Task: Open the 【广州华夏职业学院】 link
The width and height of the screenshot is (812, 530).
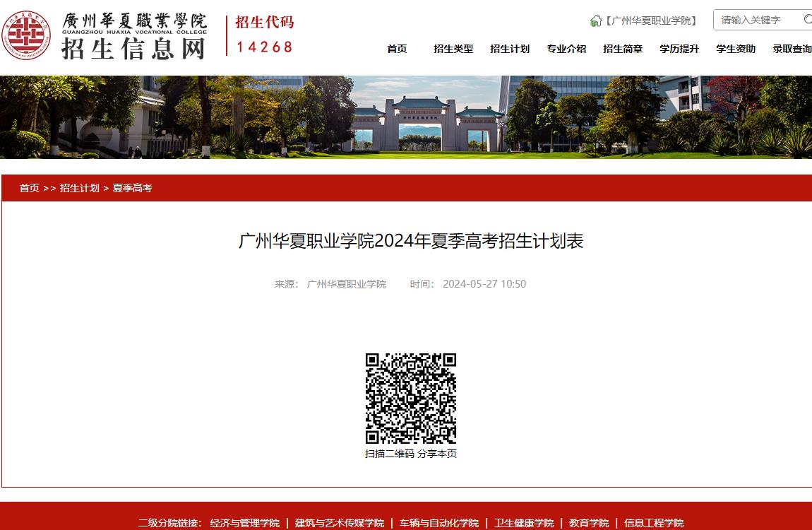Action: (652, 20)
